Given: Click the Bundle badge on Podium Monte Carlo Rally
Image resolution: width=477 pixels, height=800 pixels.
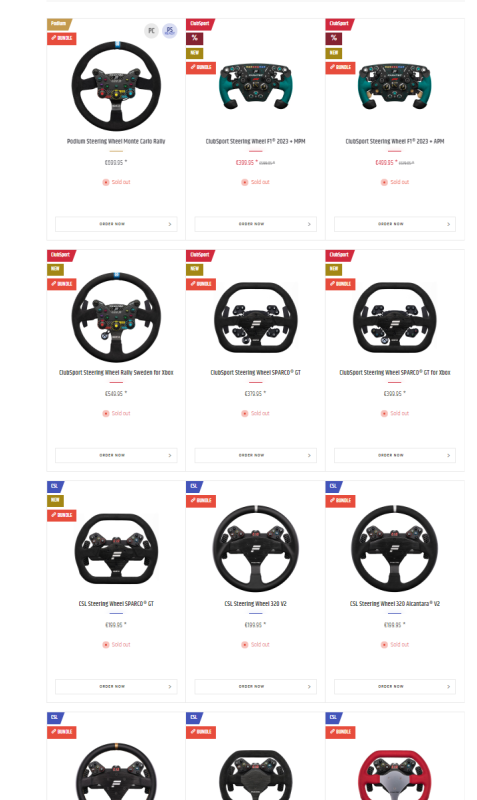Looking at the screenshot, I should pyautogui.click(x=62, y=38).
